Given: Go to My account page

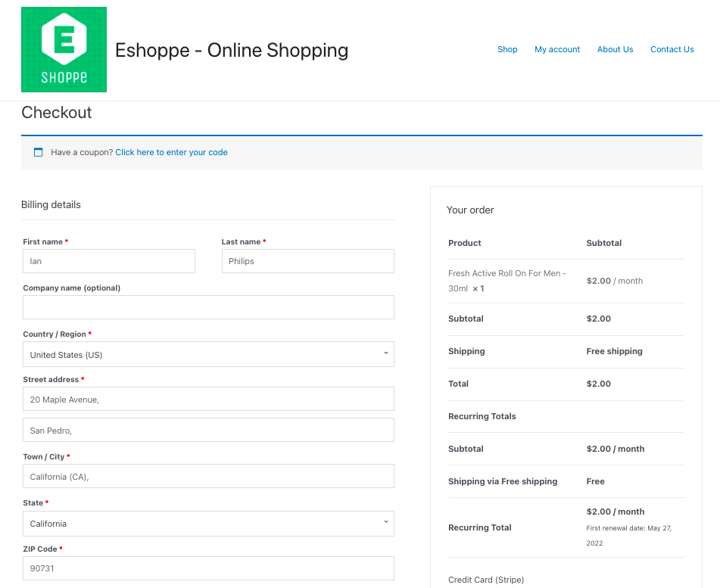Looking at the screenshot, I should click(x=557, y=49).
